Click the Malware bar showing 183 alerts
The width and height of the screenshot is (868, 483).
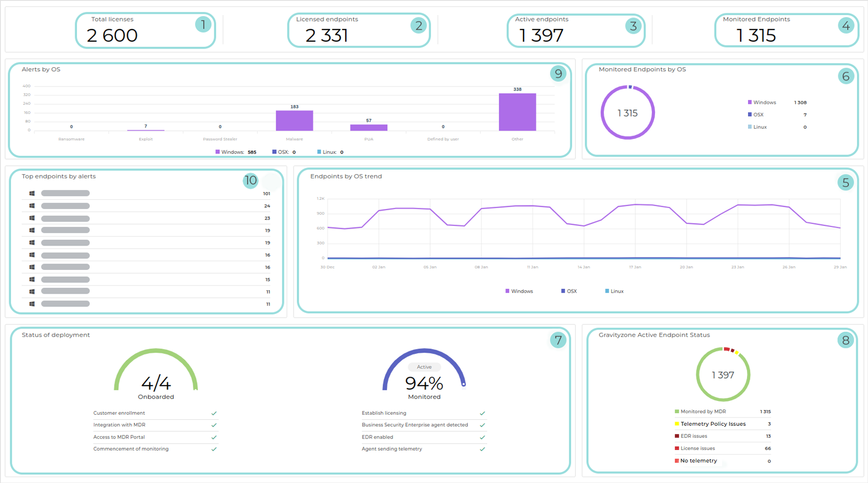tap(294, 120)
